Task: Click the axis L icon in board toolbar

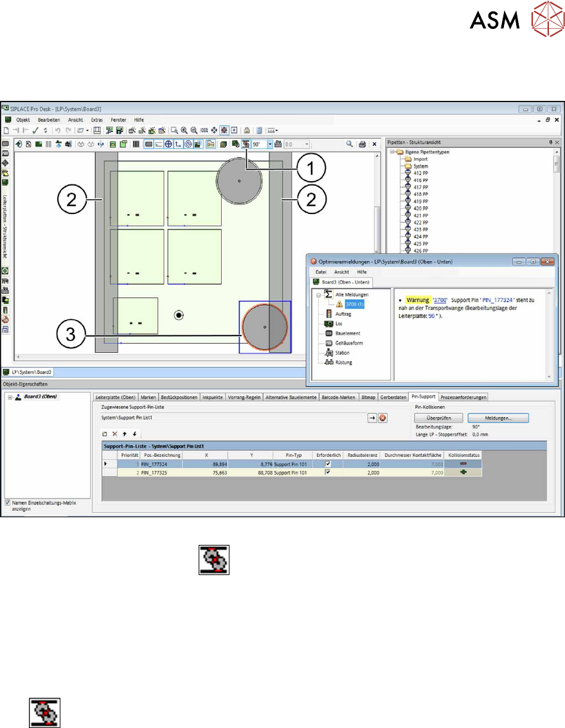Action: [179, 145]
